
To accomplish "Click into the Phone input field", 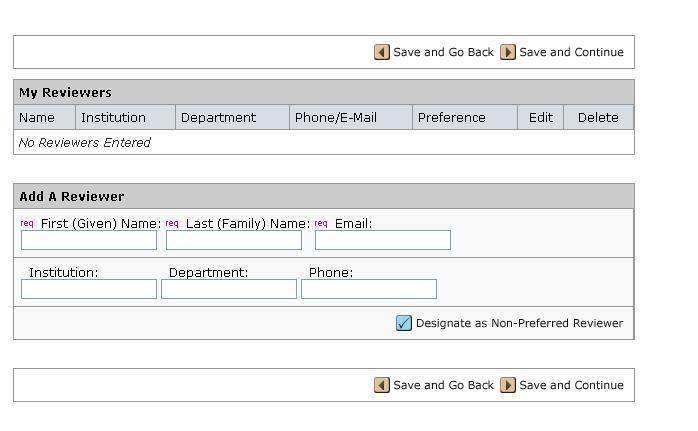I will 369,289.
